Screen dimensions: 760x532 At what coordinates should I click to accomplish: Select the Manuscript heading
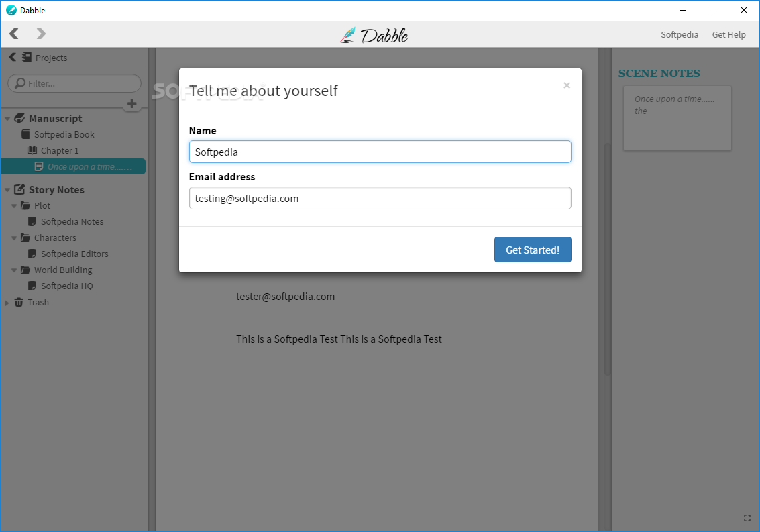(55, 118)
